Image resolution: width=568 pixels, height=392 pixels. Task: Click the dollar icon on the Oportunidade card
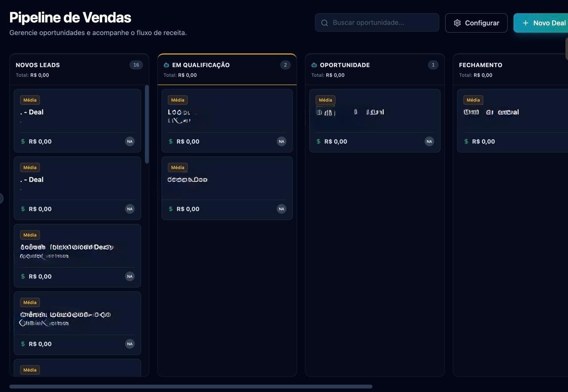click(318, 142)
